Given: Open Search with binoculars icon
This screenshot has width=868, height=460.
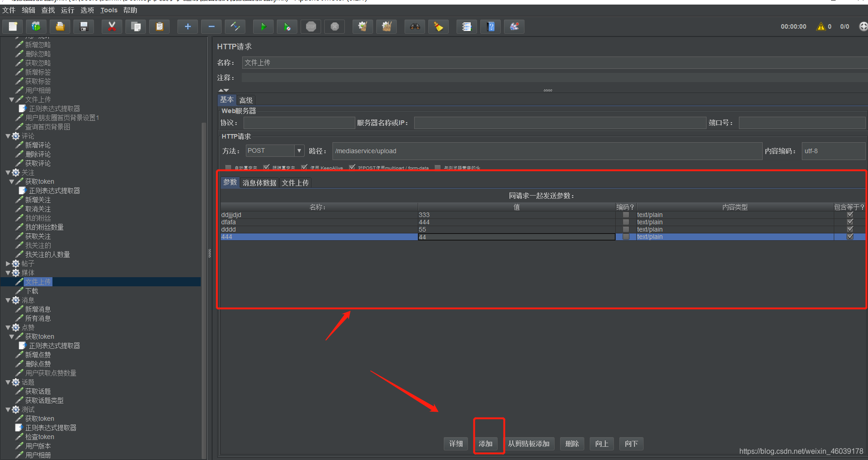Looking at the screenshot, I should coord(415,26).
